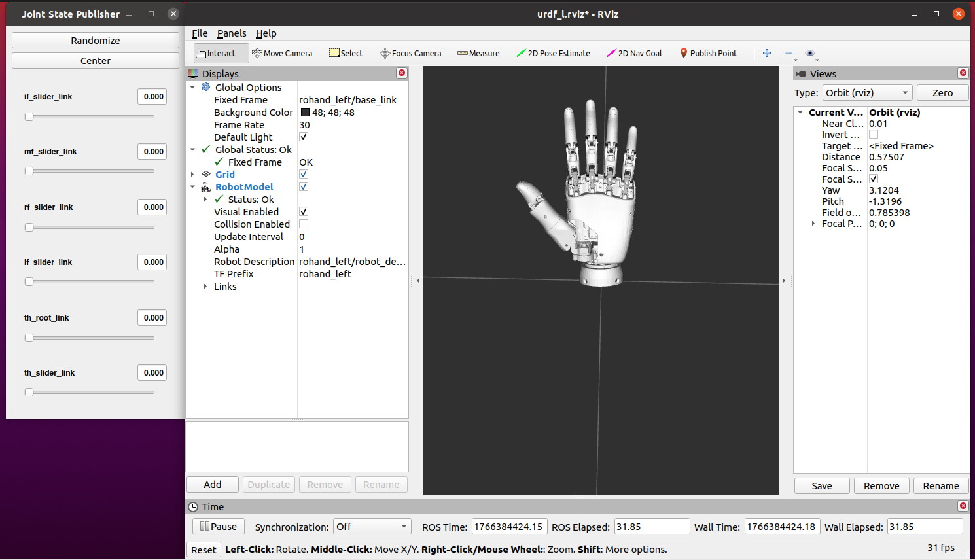
Task: Expand the Links tree item
Action: coord(205,287)
